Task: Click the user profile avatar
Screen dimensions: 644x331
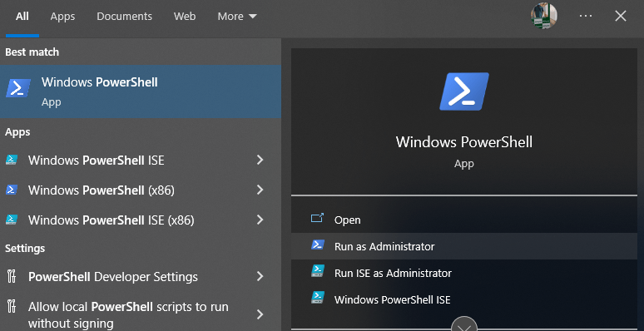Action: [544, 16]
